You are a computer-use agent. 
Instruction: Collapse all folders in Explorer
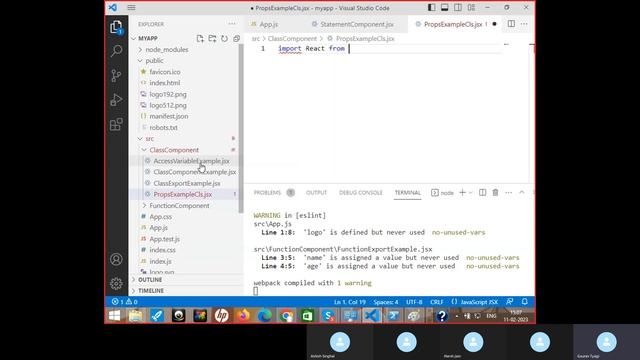[236, 38]
